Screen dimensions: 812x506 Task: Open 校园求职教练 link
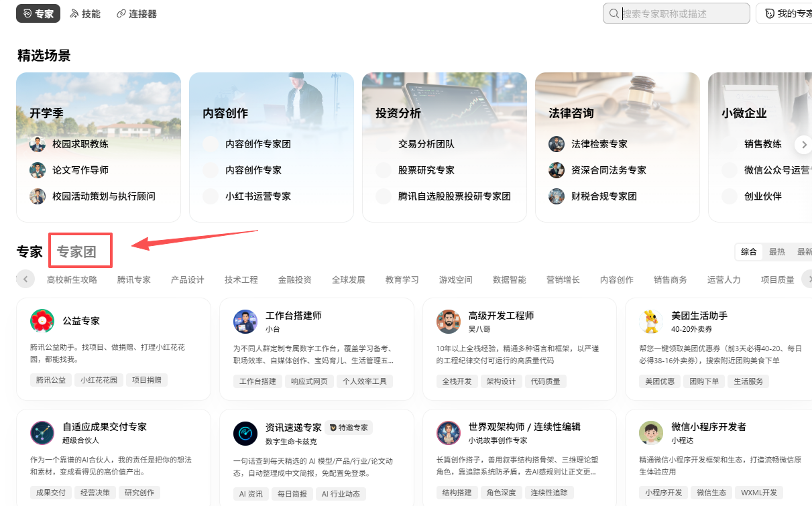point(80,144)
